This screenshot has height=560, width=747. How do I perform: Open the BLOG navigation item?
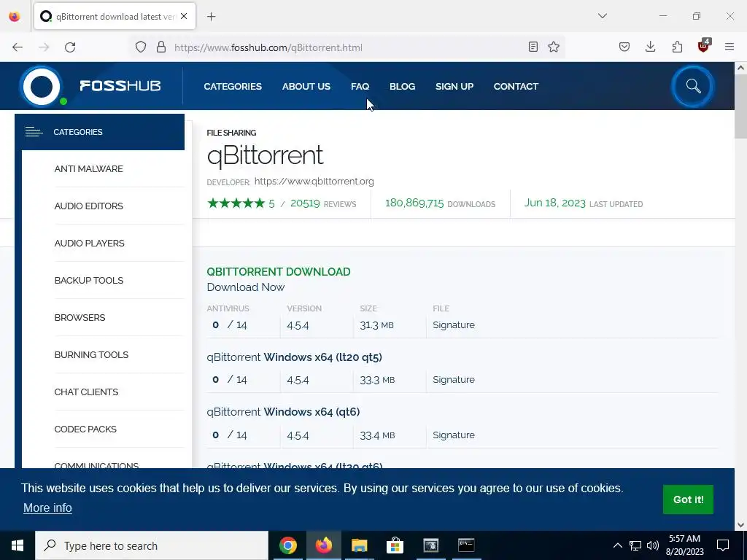click(x=402, y=87)
